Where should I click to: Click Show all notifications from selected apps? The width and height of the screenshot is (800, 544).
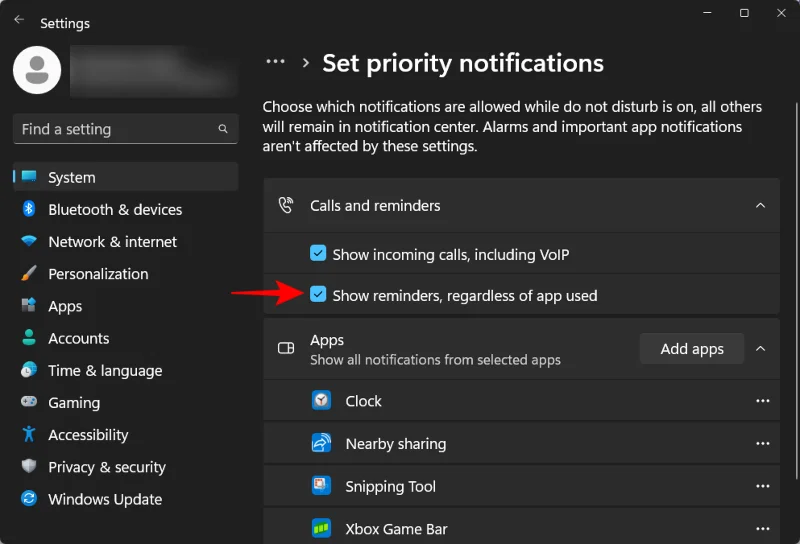click(435, 360)
